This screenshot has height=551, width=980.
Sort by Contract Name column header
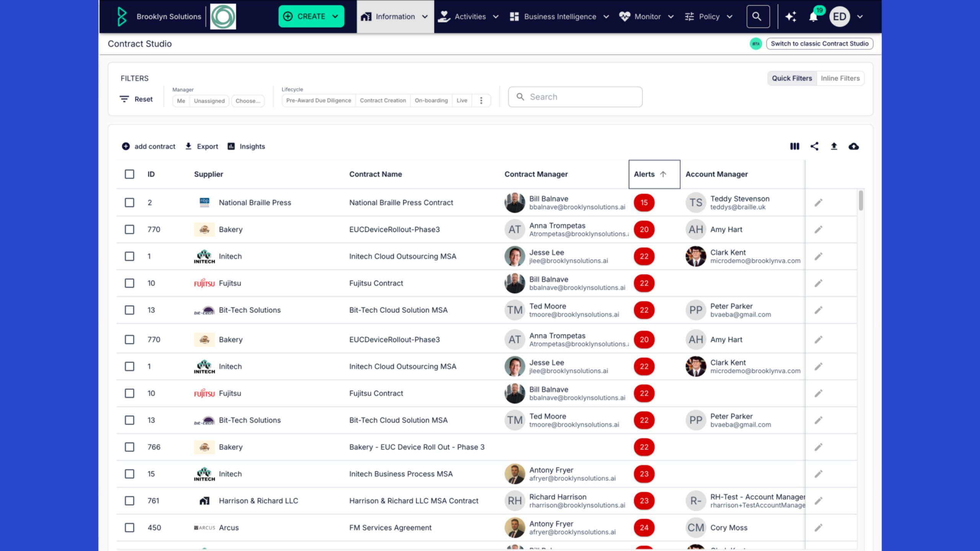[376, 174]
